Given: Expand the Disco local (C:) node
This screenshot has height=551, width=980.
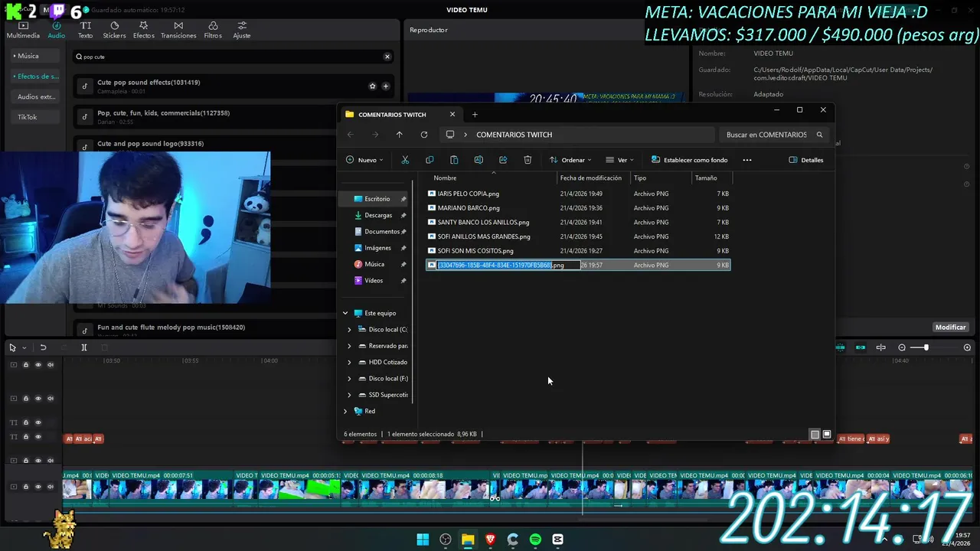Looking at the screenshot, I should [x=350, y=330].
